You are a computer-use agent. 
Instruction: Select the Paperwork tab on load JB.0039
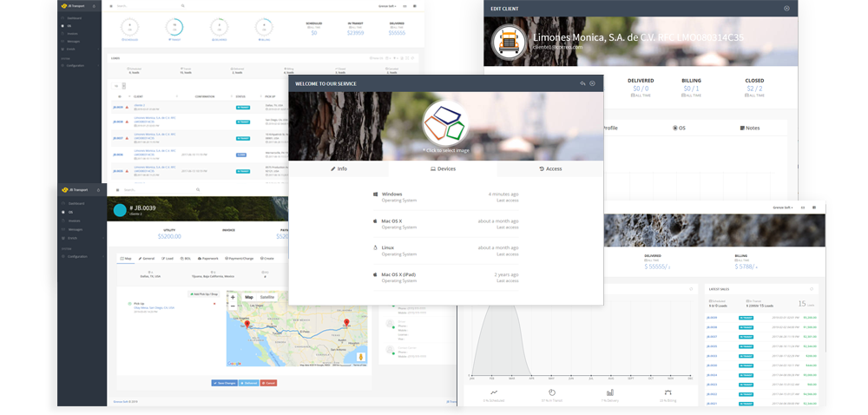(x=208, y=259)
